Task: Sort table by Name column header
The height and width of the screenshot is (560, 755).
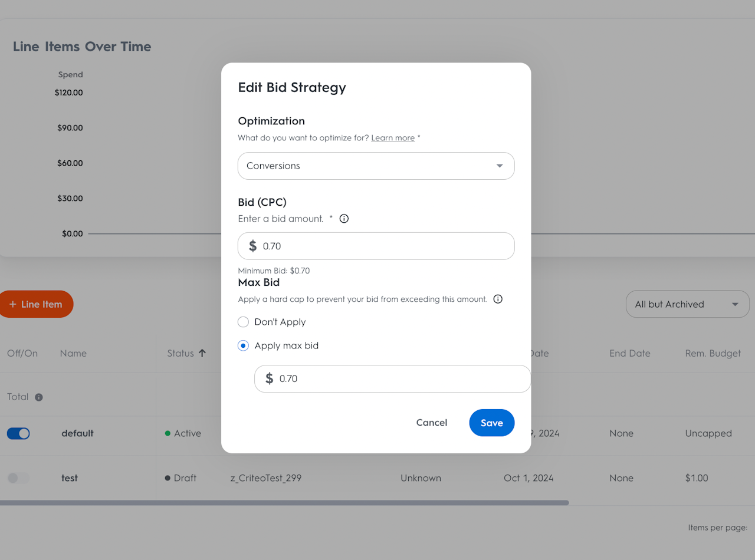Action: click(73, 353)
